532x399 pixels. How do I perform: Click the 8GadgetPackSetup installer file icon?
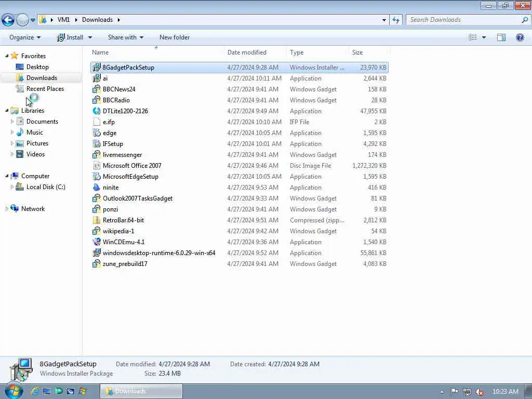[x=97, y=68]
